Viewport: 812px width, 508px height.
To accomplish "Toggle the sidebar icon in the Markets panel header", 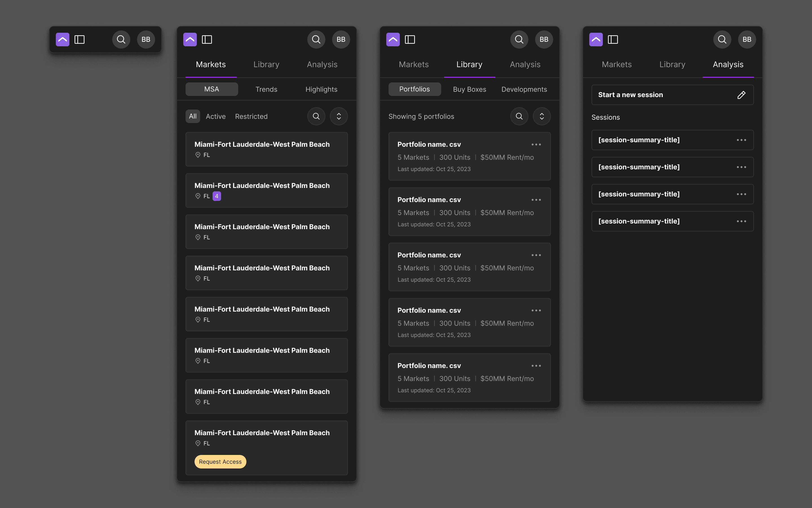I will 207,39.
